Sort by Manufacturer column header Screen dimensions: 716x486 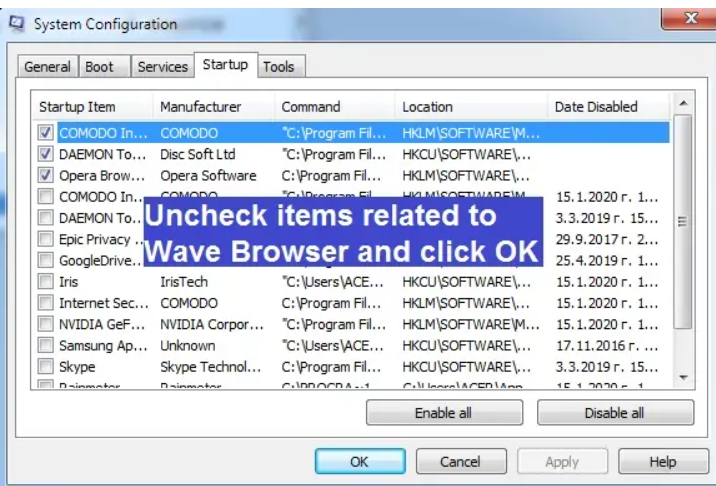click(214, 107)
